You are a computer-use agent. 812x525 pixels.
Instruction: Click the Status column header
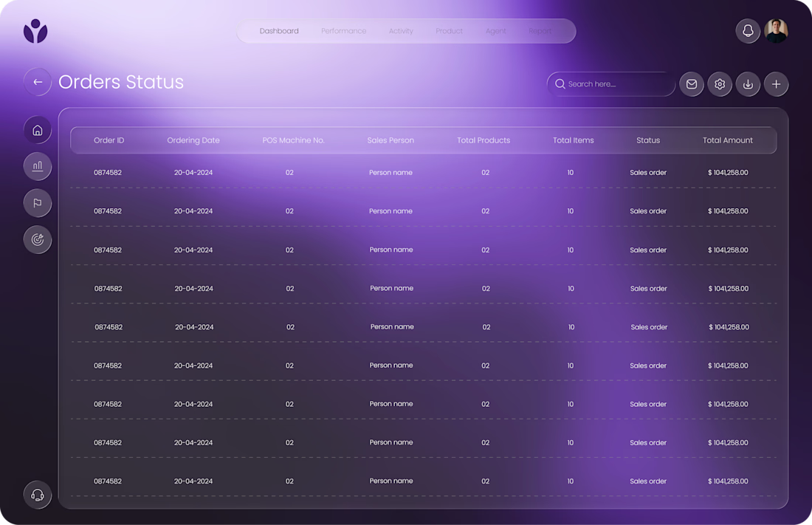648,140
